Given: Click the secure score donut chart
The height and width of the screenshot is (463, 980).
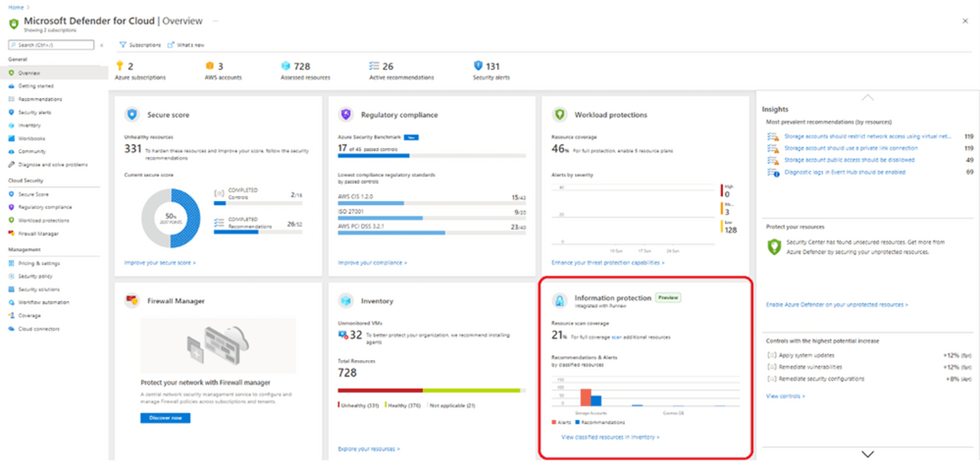Looking at the screenshot, I should (x=171, y=218).
